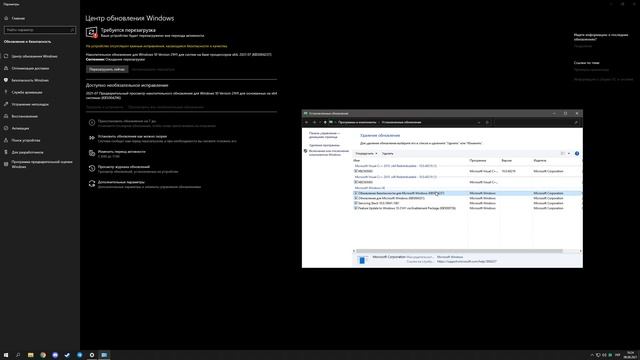Screen dimensions: 640x360
Task: Open Безопасность Windows sidebar item
Action: coord(30,80)
